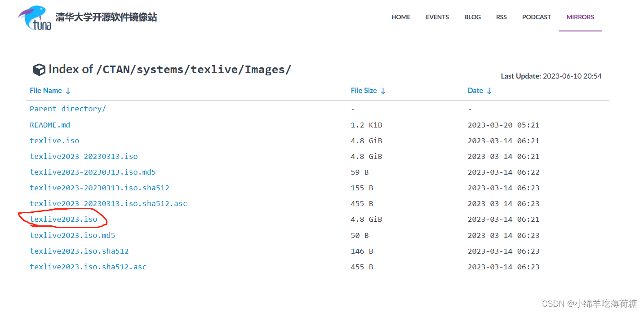Sort by File Size column header

(x=368, y=91)
